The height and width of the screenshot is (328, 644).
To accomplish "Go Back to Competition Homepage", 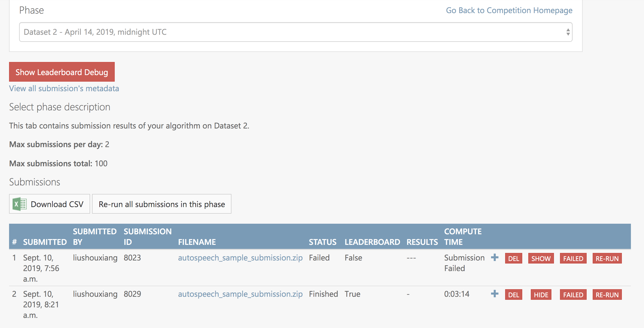I will click(509, 10).
